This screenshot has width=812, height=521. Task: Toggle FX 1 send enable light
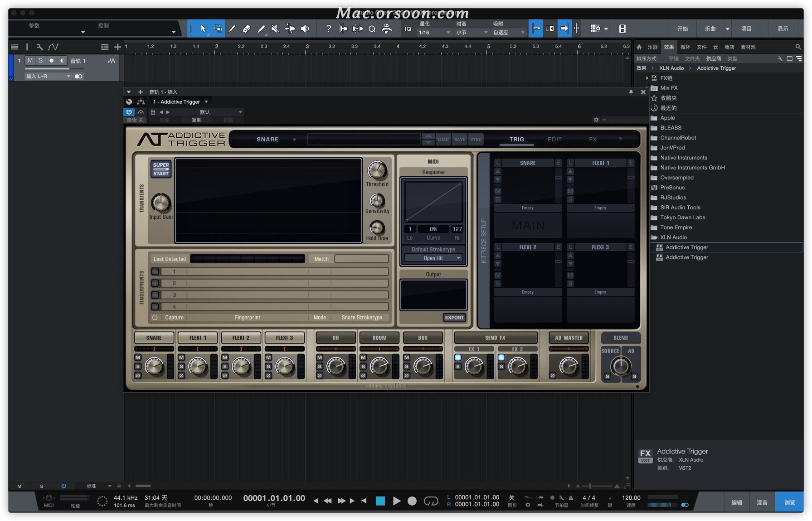coord(458,357)
